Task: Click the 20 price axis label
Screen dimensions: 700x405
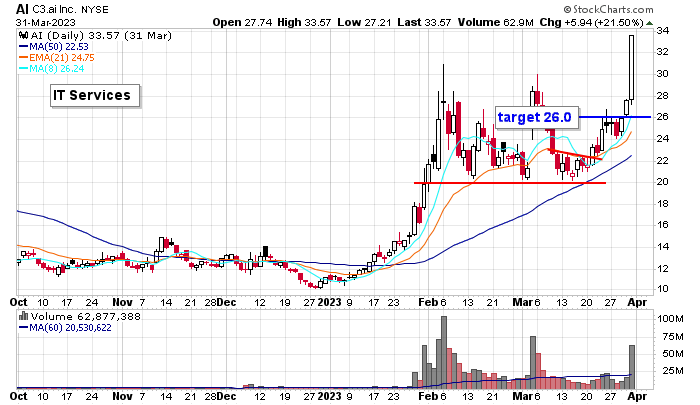Action: pos(662,182)
